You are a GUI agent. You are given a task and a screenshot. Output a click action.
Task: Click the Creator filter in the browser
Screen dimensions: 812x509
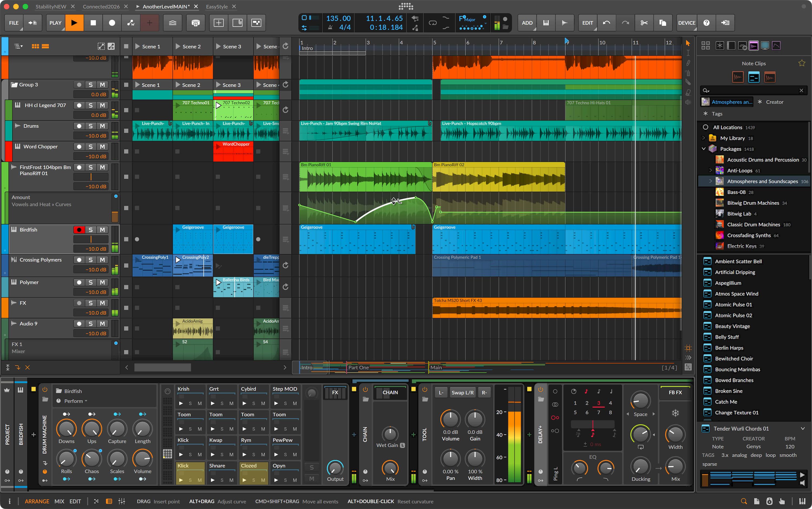(774, 102)
